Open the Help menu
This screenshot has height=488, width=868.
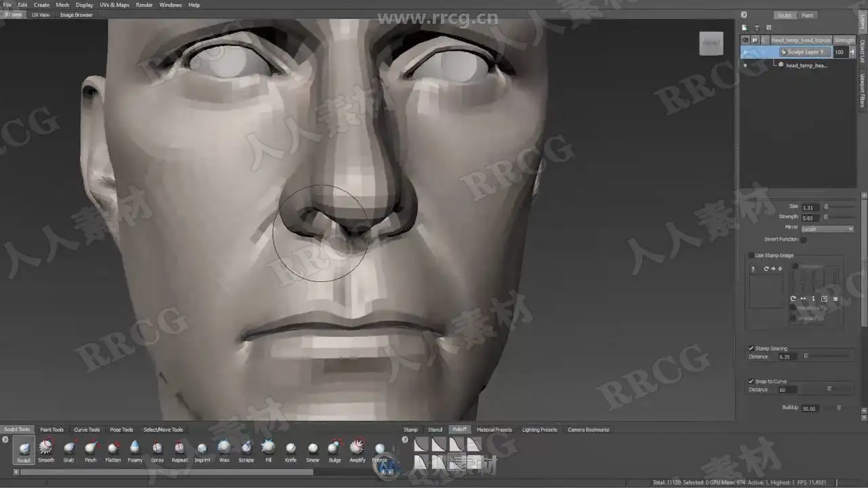pos(194,5)
